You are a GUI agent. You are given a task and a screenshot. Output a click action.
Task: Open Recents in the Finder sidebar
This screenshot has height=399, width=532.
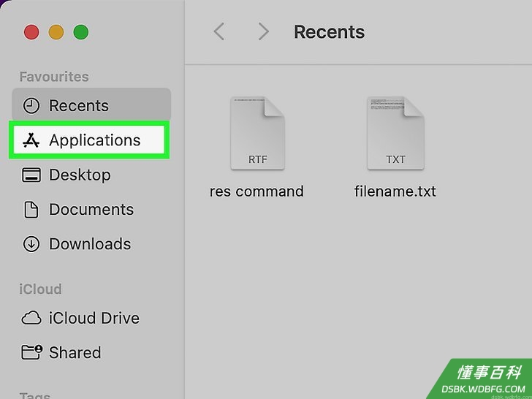[91, 105]
